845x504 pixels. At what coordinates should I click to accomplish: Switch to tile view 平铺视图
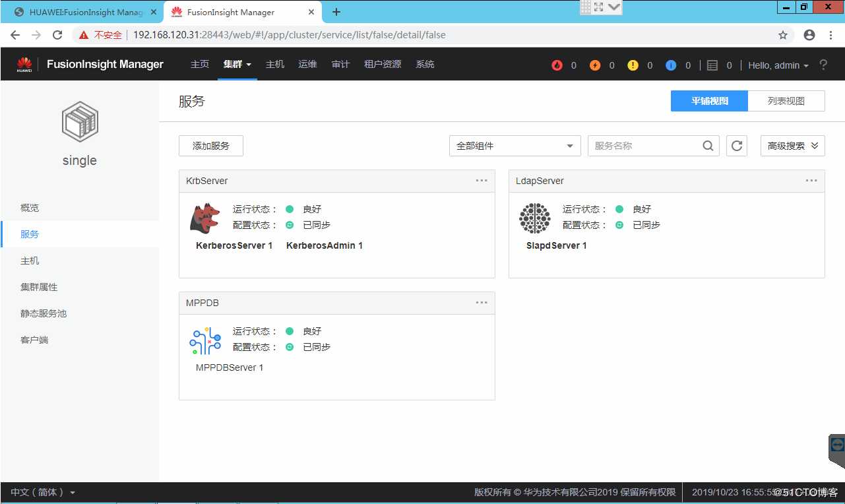point(710,101)
